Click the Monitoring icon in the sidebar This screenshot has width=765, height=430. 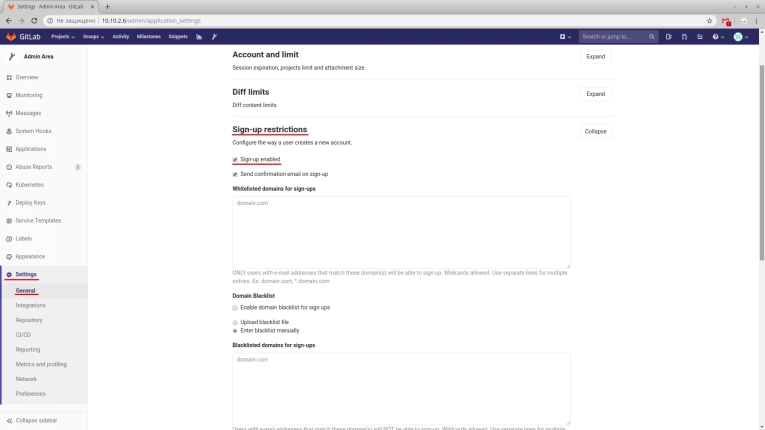(x=9, y=95)
